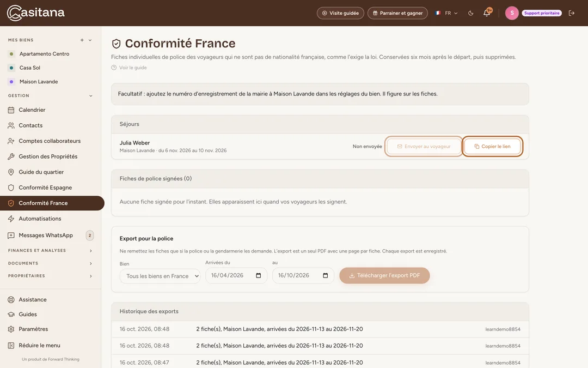
Task: Click Parrainer et gagner button
Action: (397, 13)
